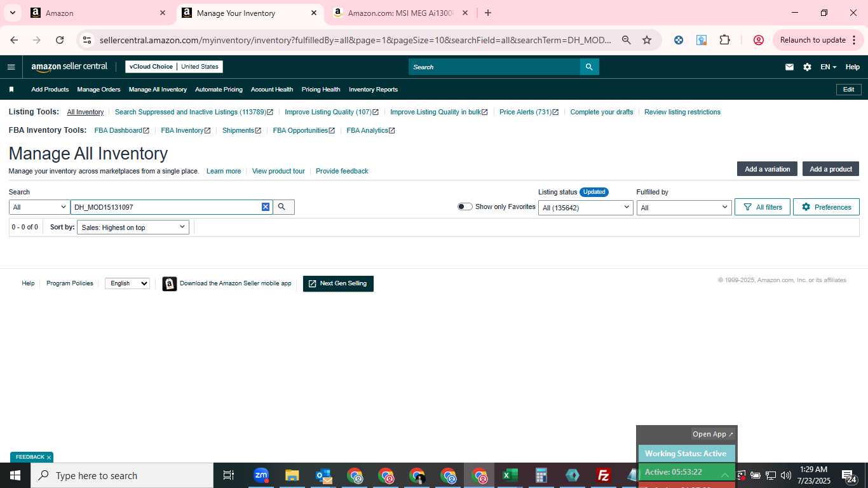This screenshot has height=488, width=868.
Task: Open Zoom from the taskbar
Action: 261,475
